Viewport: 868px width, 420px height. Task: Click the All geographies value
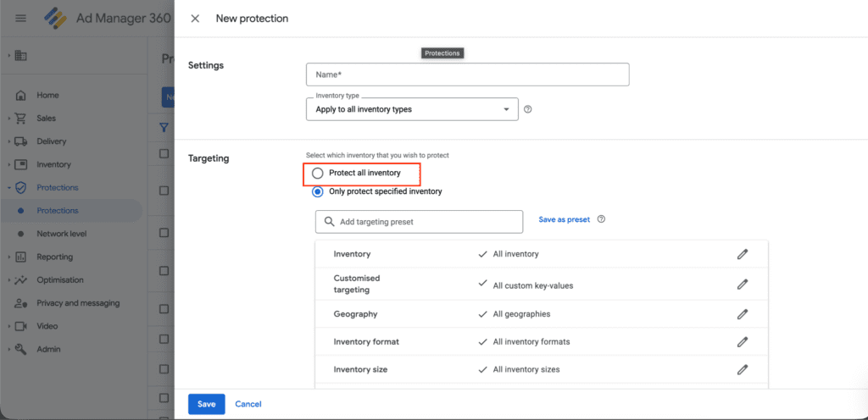[x=521, y=314]
